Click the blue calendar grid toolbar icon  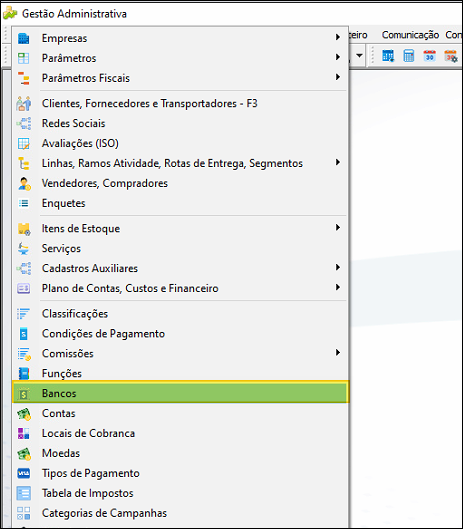(x=388, y=56)
